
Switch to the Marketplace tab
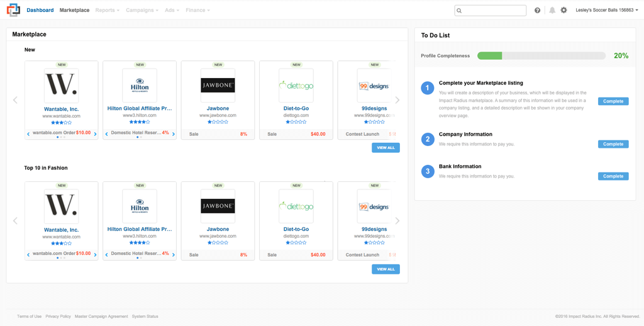point(74,10)
